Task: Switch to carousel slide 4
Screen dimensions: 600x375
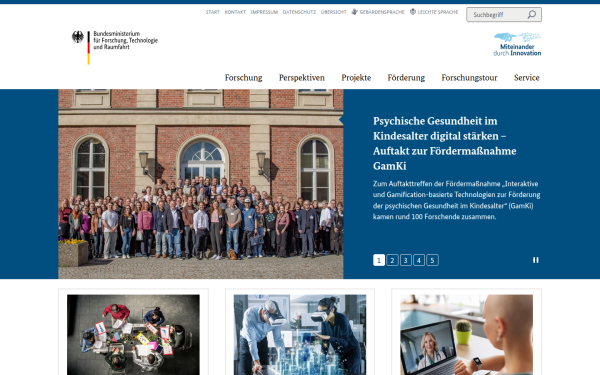Action: (419, 260)
